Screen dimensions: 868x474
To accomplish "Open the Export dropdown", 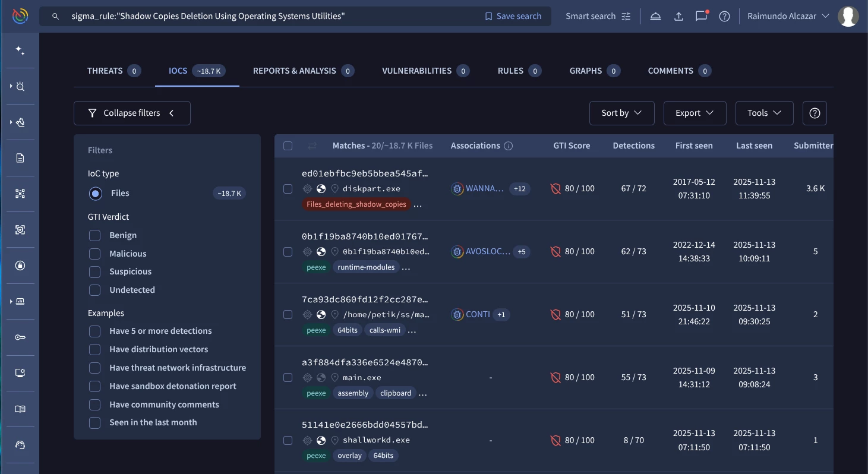I will [695, 113].
